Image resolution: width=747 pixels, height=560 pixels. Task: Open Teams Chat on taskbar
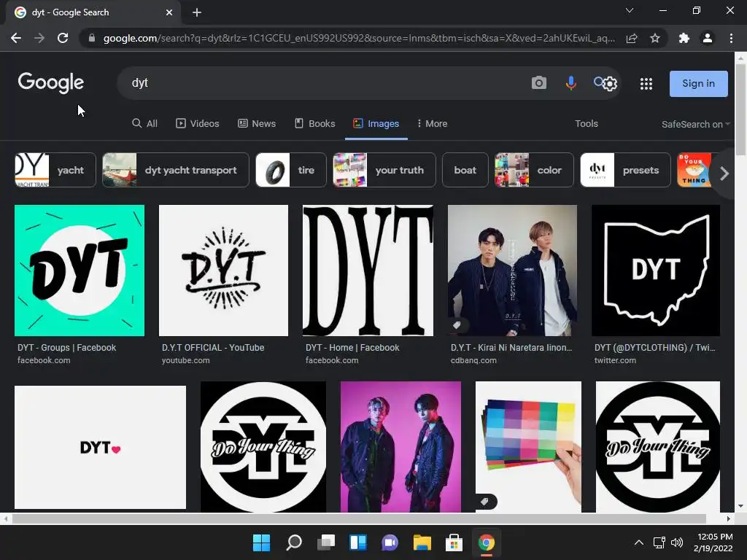pos(390,542)
